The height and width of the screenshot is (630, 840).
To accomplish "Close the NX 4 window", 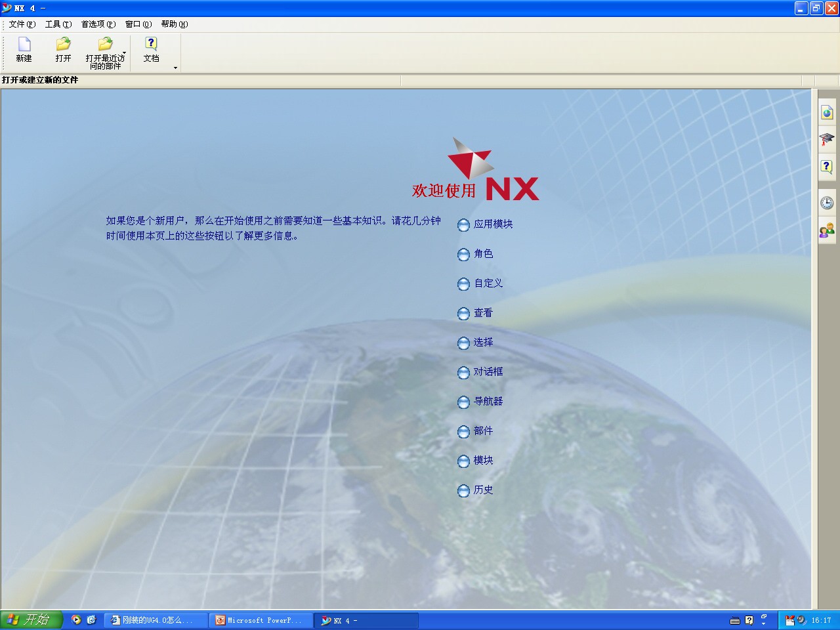I will click(831, 8).
